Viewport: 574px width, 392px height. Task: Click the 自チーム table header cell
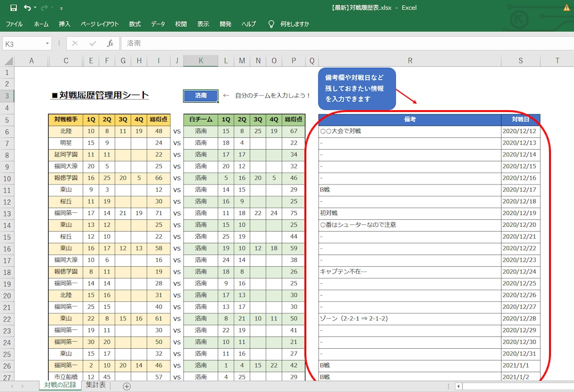click(x=201, y=120)
